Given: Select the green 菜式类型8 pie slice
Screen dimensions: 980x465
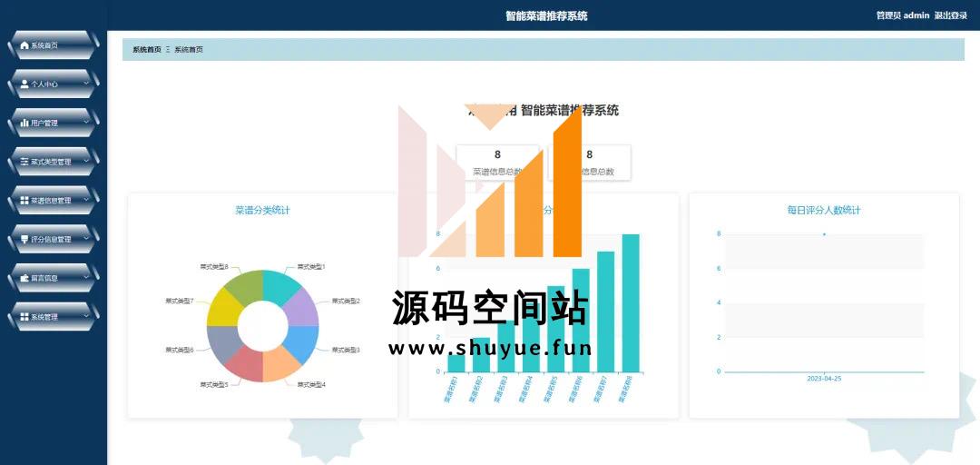Looking at the screenshot, I should point(246,289).
